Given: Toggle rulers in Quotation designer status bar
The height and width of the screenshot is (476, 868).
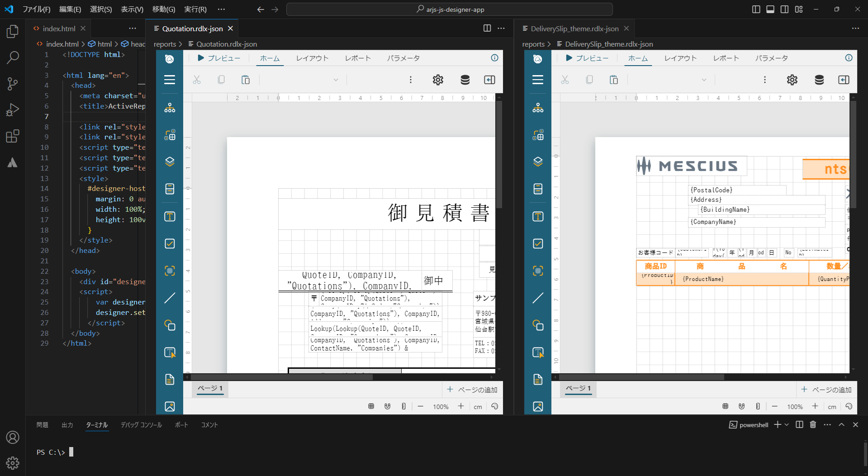Looking at the screenshot, I should click(403, 406).
